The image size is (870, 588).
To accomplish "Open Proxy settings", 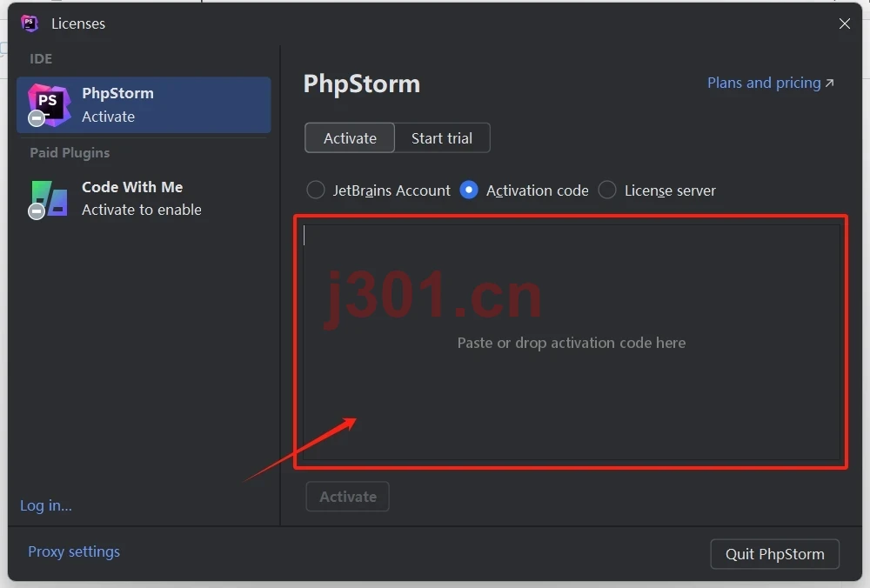I will click(x=74, y=551).
